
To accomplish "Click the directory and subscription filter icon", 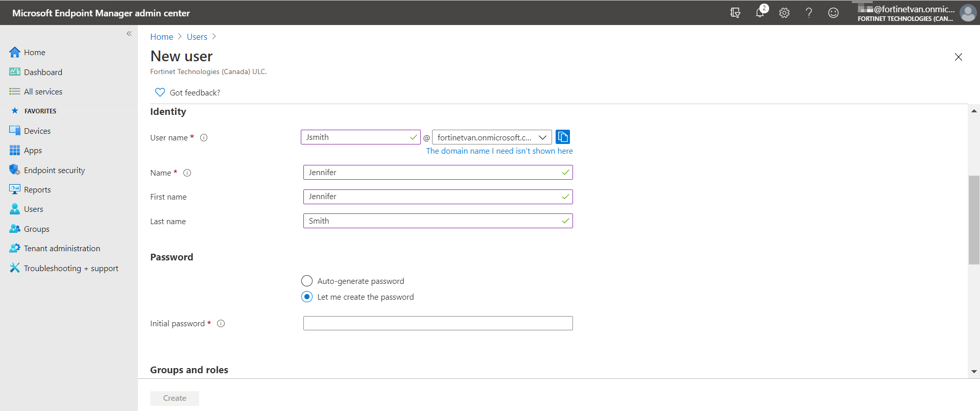I will click(x=735, y=13).
